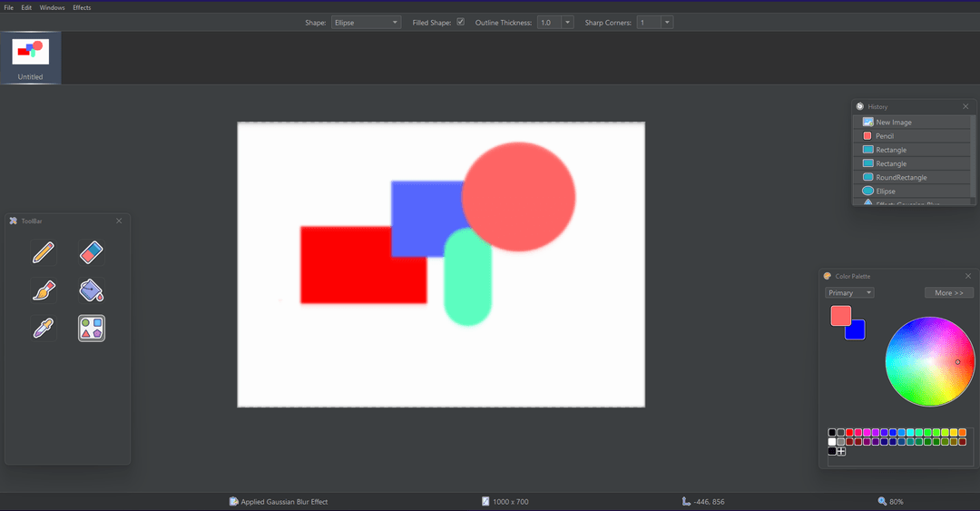980x511 pixels.
Task: Close the ToolBar panel
Action: click(119, 221)
